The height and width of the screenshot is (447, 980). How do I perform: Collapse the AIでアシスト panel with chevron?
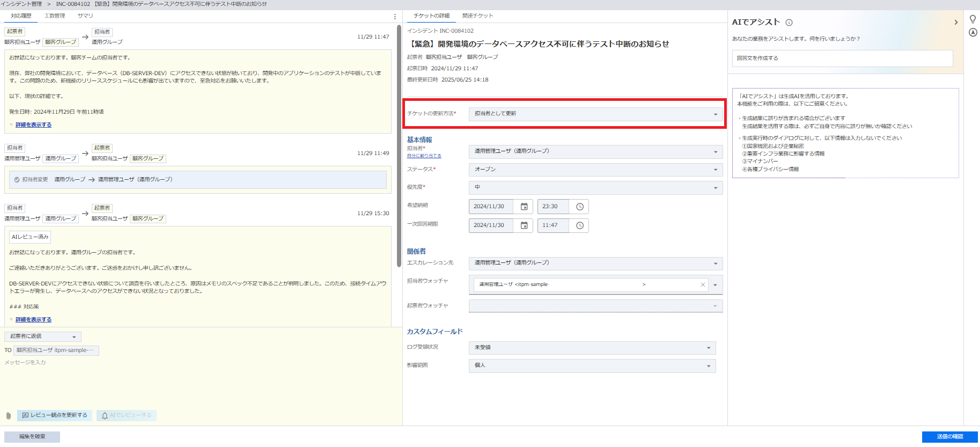(956, 23)
